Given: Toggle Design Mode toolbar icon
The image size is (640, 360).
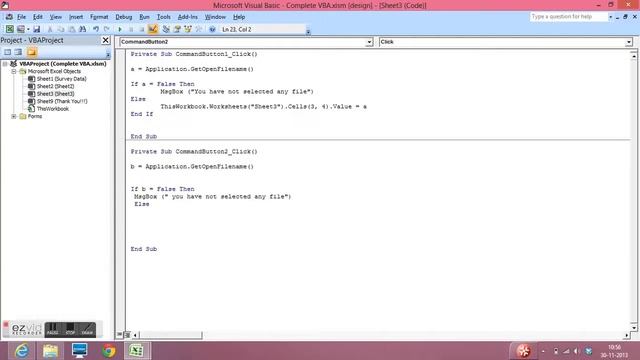Looking at the screenshot, I should tap(153, 29).
